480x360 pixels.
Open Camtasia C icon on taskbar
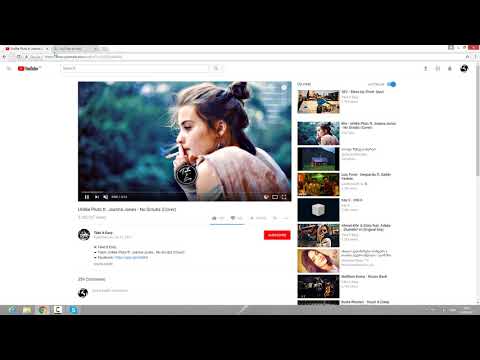(x=58, y=310)
